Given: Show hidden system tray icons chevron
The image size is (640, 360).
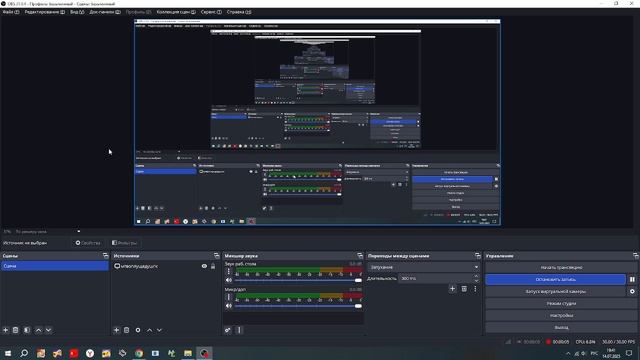Looking at the screenshot, I should pyautogui.click(x=568, y=353).
